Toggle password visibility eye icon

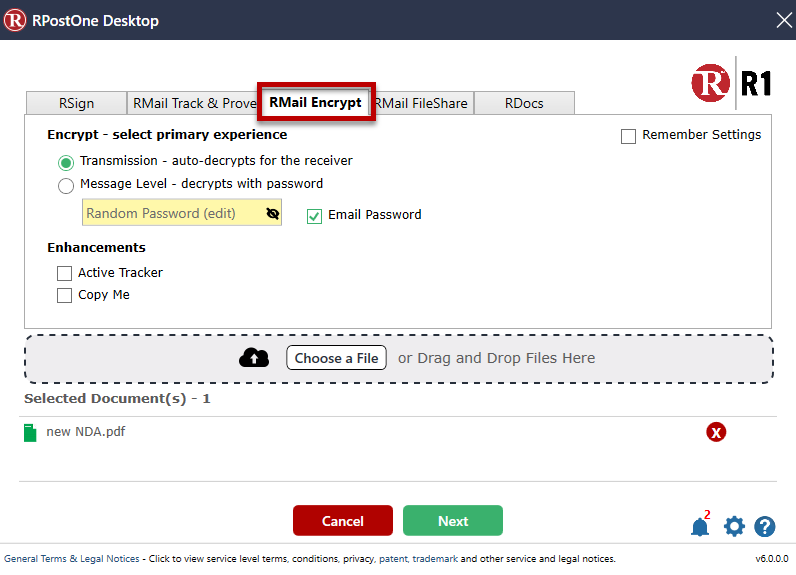pos(273,214)
